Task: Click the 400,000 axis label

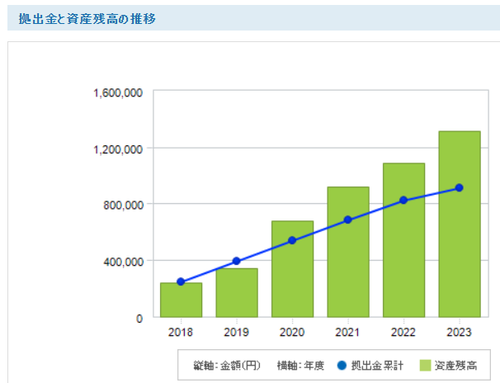Action: click(x=123, y=262)
